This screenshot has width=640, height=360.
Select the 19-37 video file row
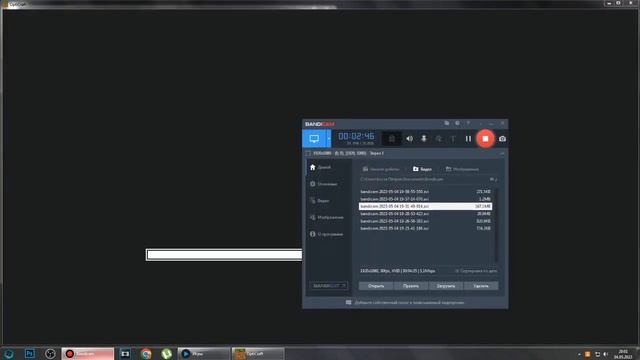(x=425, y=199)
